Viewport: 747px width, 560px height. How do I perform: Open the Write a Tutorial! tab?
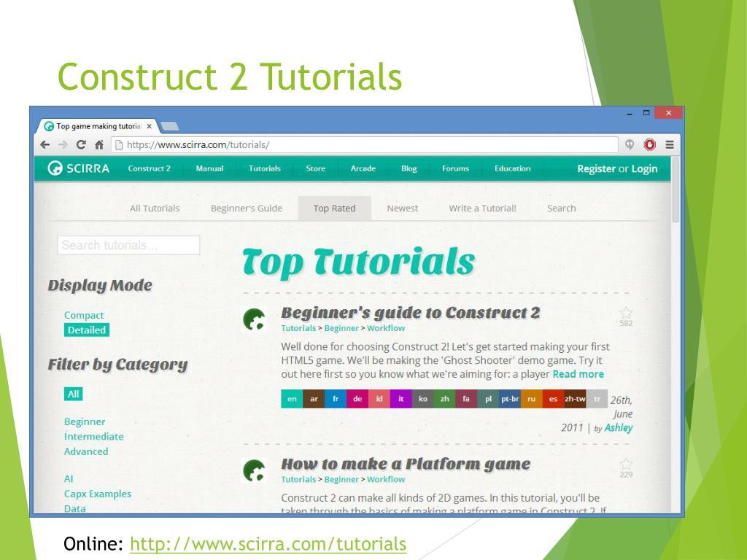483,208
